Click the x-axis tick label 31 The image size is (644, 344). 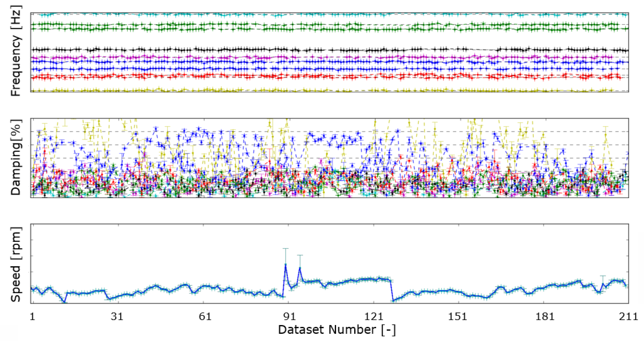[117, 317]
